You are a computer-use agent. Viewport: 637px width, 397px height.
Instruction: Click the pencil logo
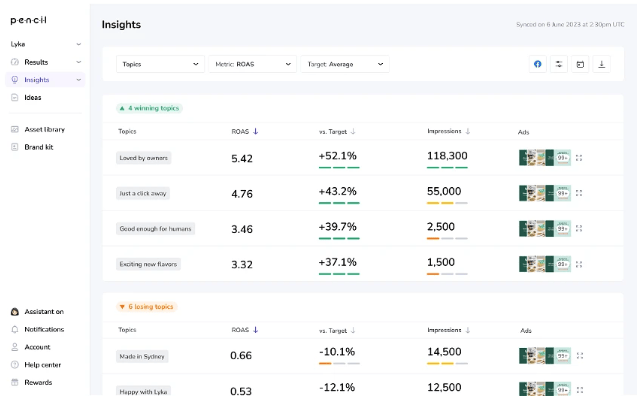coord(28,20)
